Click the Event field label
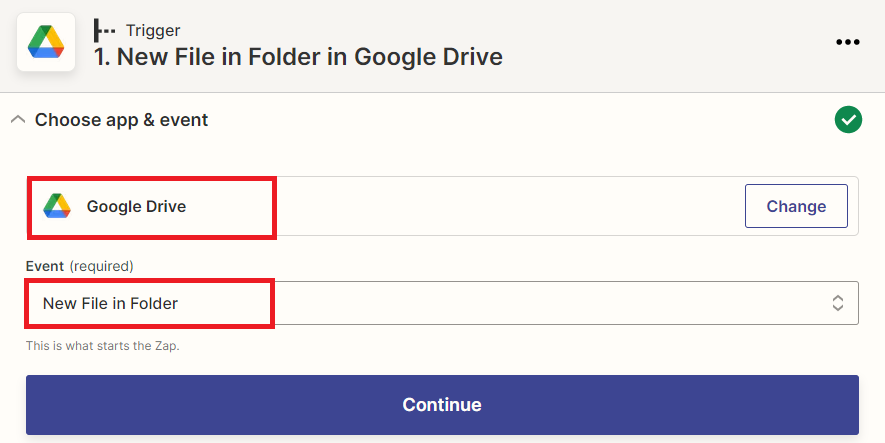 point(45,266)
